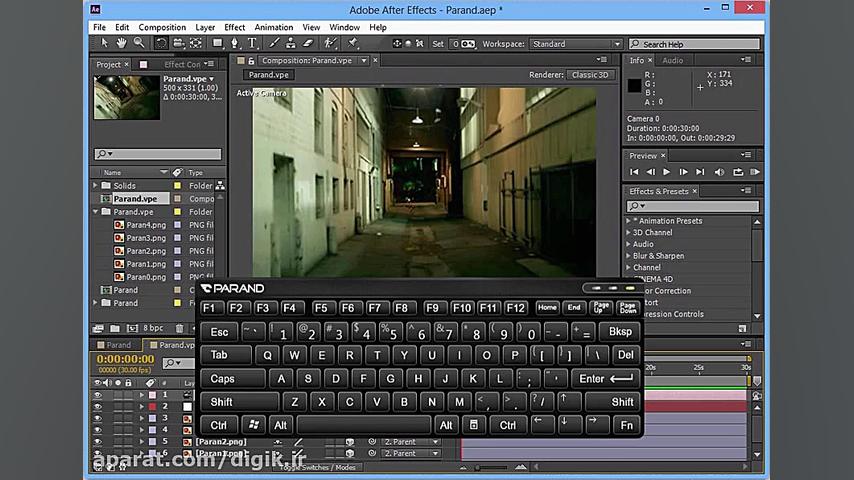
Task: Click the Local Axis Mode icon
Action: coord(397,44)
